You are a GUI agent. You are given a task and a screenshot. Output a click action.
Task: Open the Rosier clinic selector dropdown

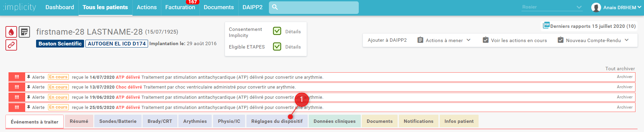(552, 7)
